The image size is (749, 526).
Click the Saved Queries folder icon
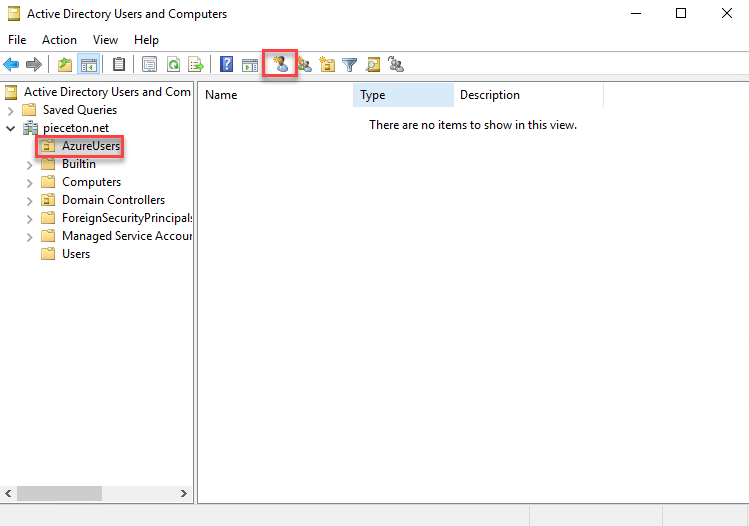click(x=29, y=110)
